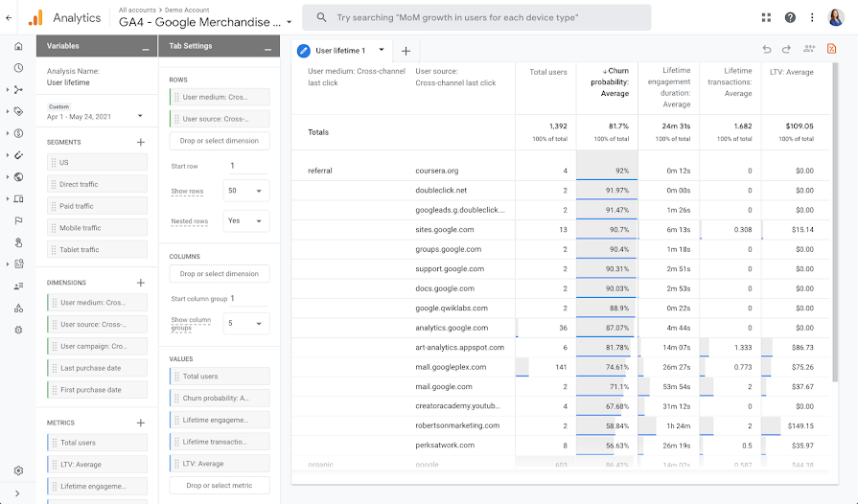Open the Events touch icon in the sidebar
Screen dimensions: 858x504
(18, 242)
